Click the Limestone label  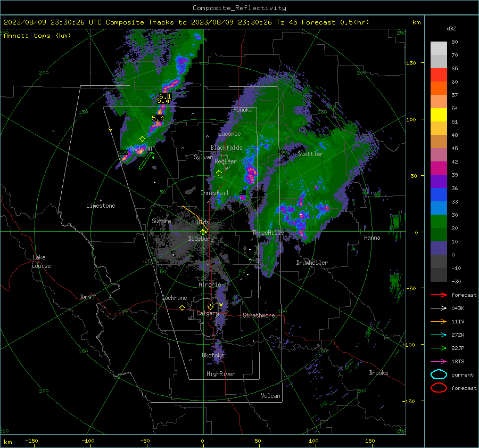pyautogui.click(x=101, y=206)
